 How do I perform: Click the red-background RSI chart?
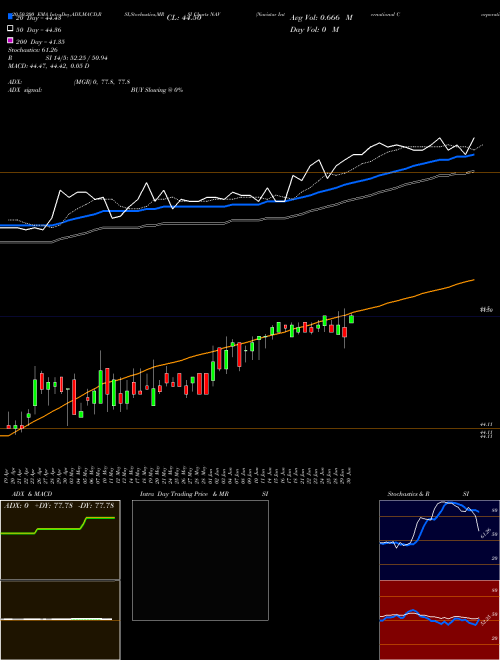coord(439,620)
